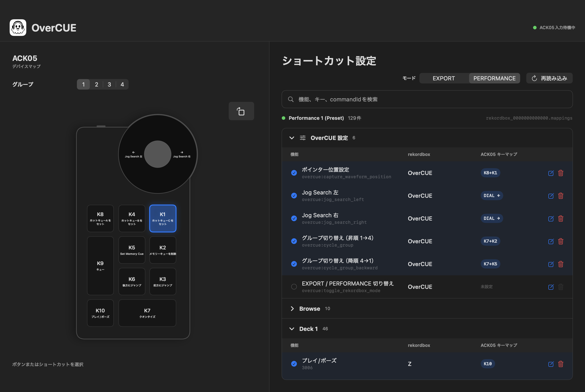Edit the グループ切り替え 昇順 shortcut

[551, 241]
